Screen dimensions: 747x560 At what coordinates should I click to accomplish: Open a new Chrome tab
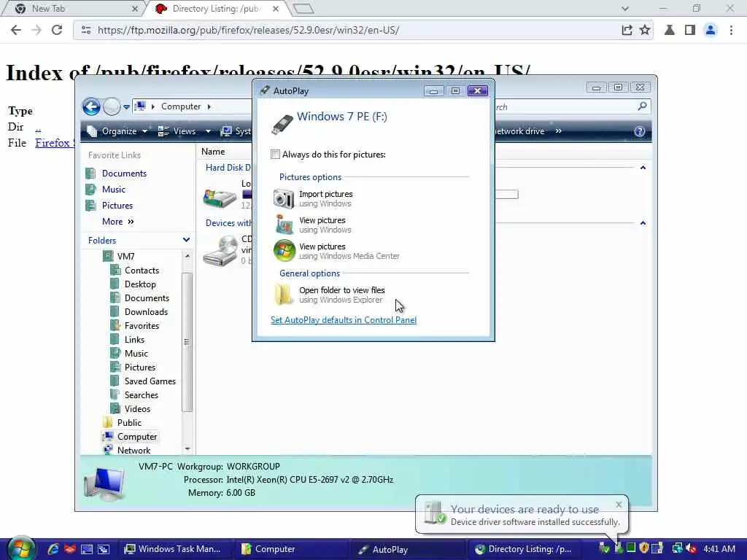[303, 9]
